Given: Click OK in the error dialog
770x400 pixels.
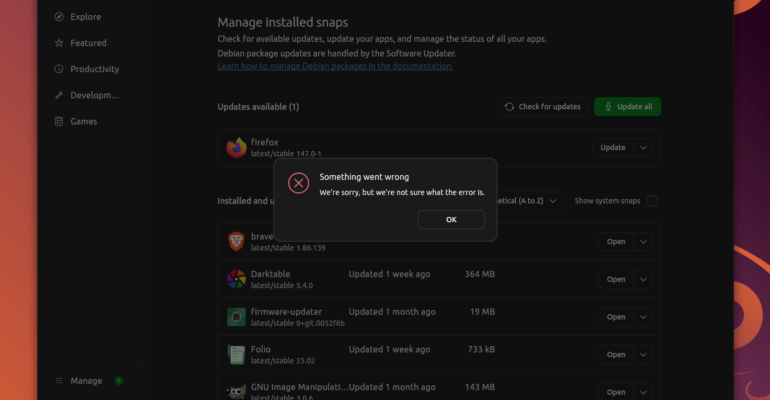Looking at the screenshot, I should click(x=451, y=219).
